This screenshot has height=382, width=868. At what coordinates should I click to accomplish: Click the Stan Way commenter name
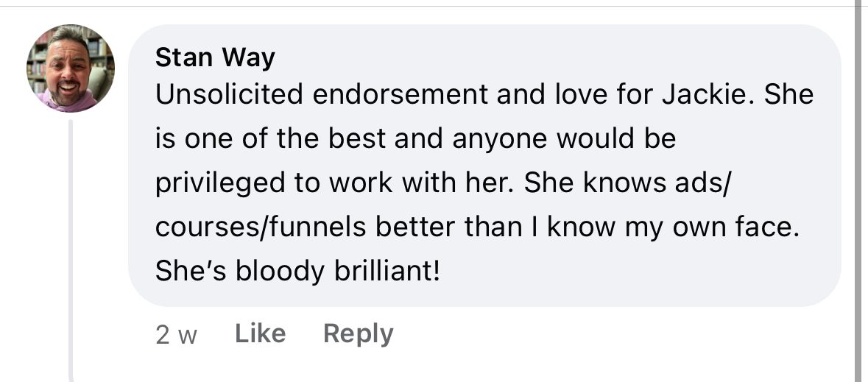pyautogui.click(x=215, y=57)
